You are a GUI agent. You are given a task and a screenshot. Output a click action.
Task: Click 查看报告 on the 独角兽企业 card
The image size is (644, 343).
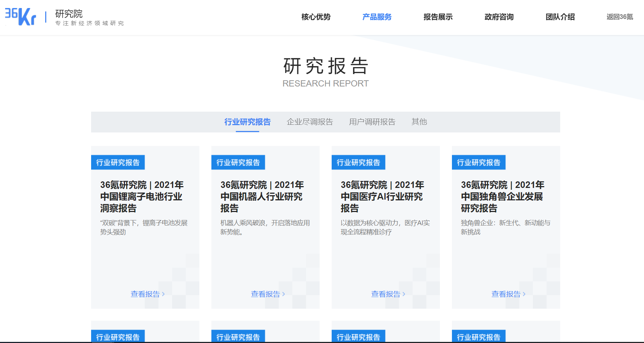tap(508, 294)
